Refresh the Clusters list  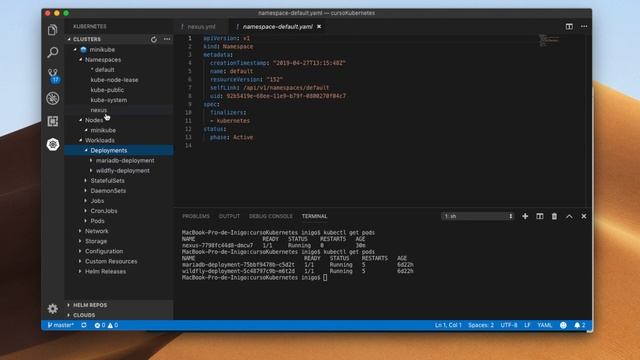click(153, 39)
